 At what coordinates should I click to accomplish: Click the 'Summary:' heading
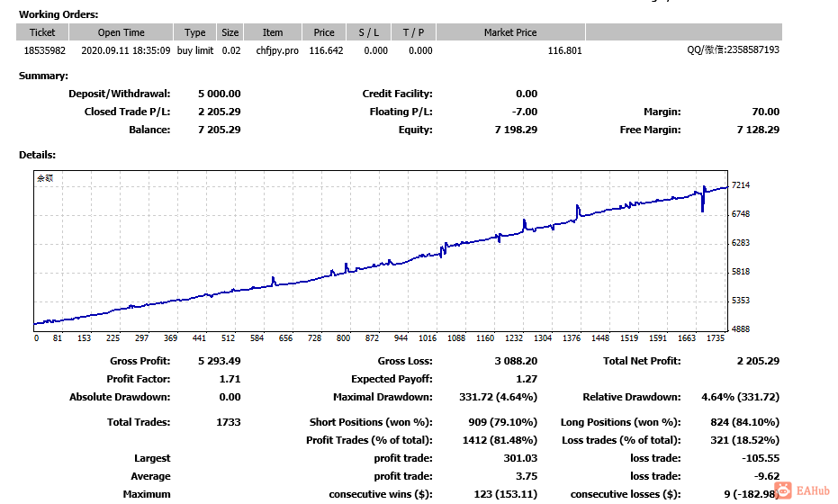click(43, 76)
